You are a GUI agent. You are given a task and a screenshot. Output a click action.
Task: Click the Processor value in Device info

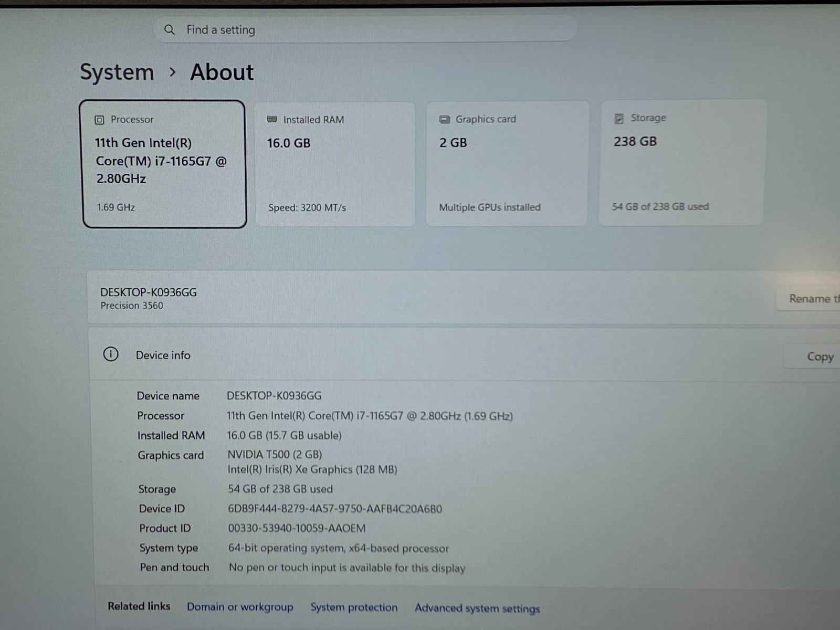370,416
